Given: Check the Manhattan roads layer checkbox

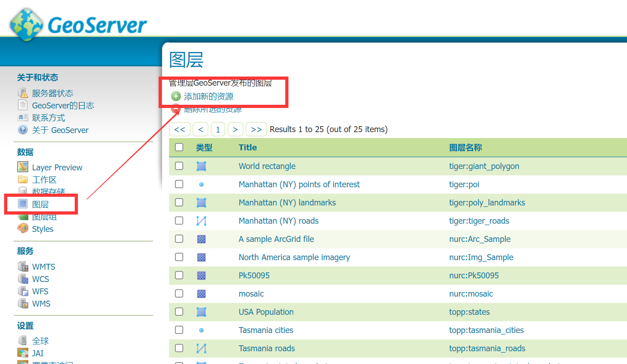Looking at the screenshot, I should 179,220.
